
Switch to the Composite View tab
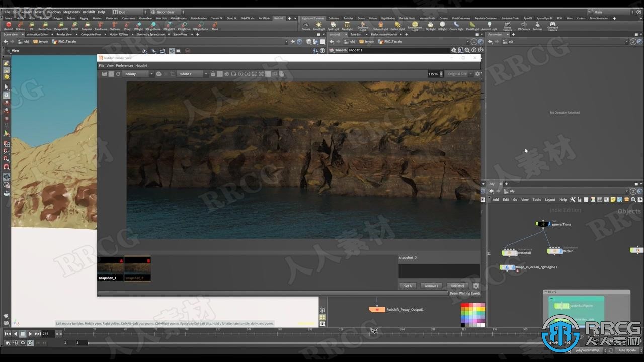coord(91,34)
